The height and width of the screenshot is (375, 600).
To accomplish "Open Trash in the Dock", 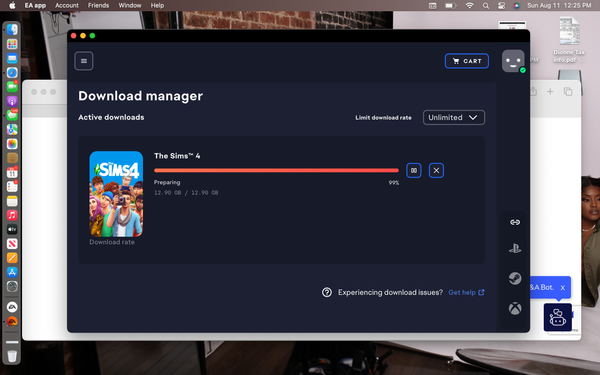I will (12, 355).
